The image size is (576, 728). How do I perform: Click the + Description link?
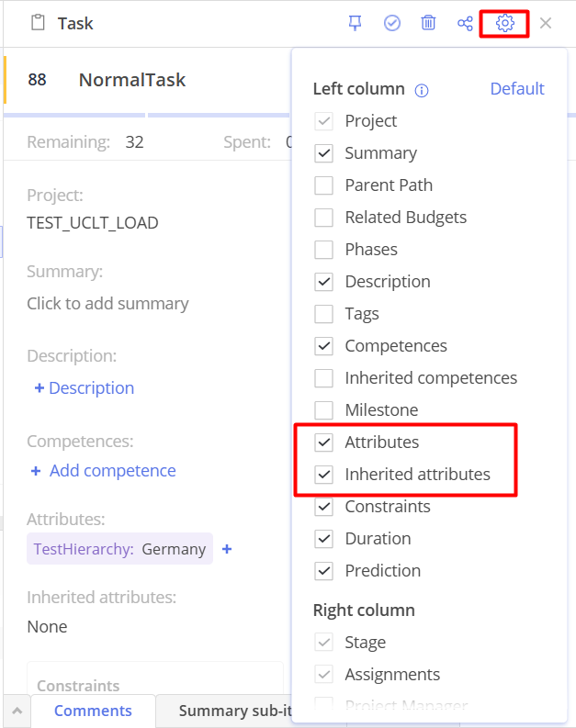[85, 388]
